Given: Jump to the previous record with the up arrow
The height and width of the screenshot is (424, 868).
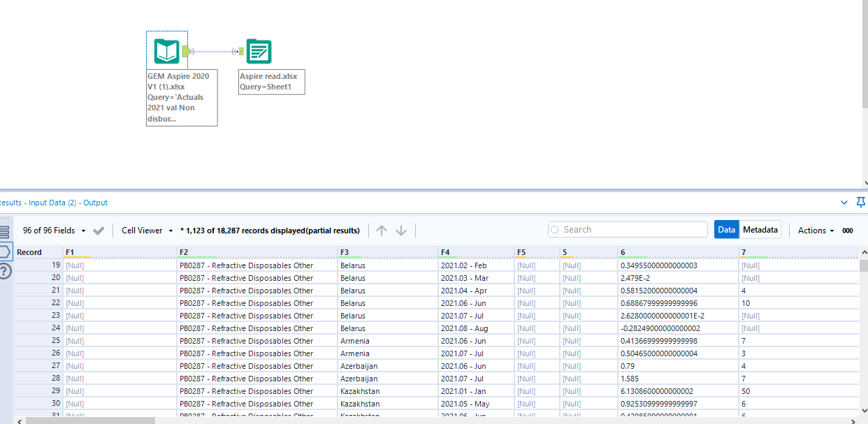Looking at the screenshot, I should 381,231.
